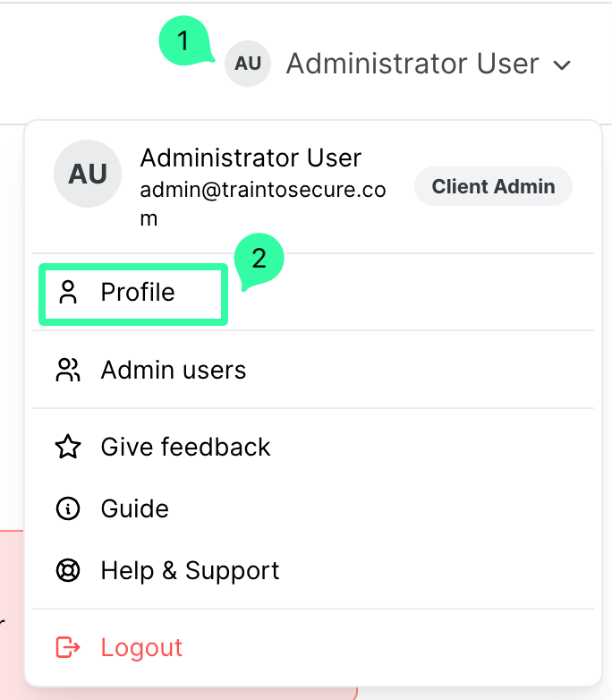Click the green annotation bubble numbered 1

(x=184, y=41)
